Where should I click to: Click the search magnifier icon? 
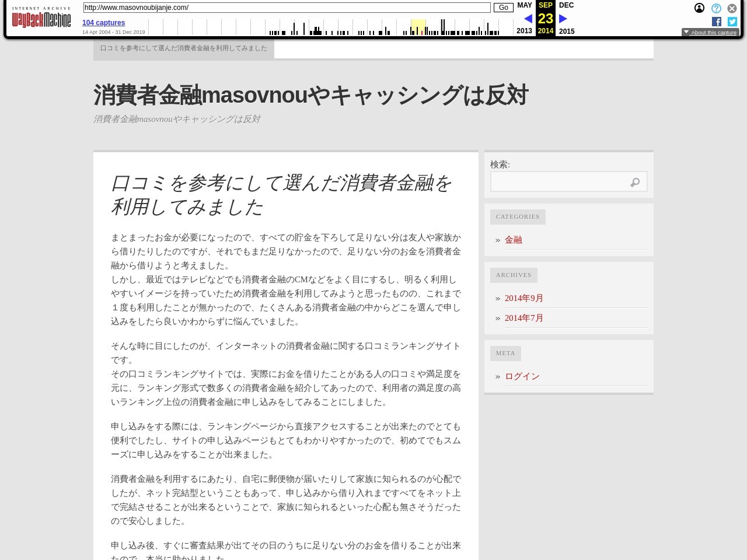(635, 182)
